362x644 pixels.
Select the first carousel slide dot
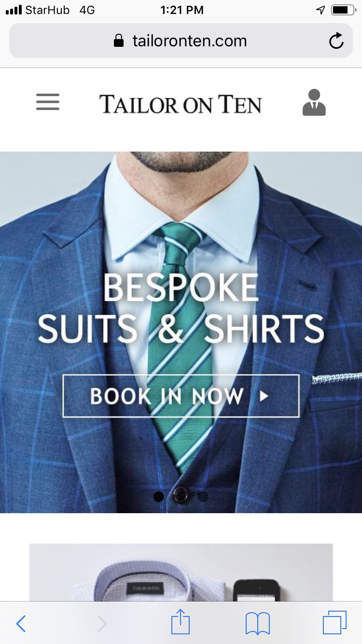coord(159,496)
